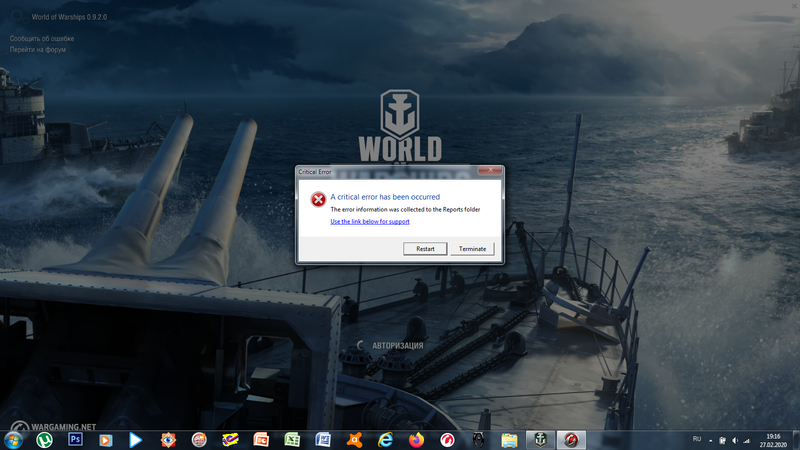The image size is (800, 450).
Task: Click 'A critical error has been occurred' heading
Action: click(385, 197)
